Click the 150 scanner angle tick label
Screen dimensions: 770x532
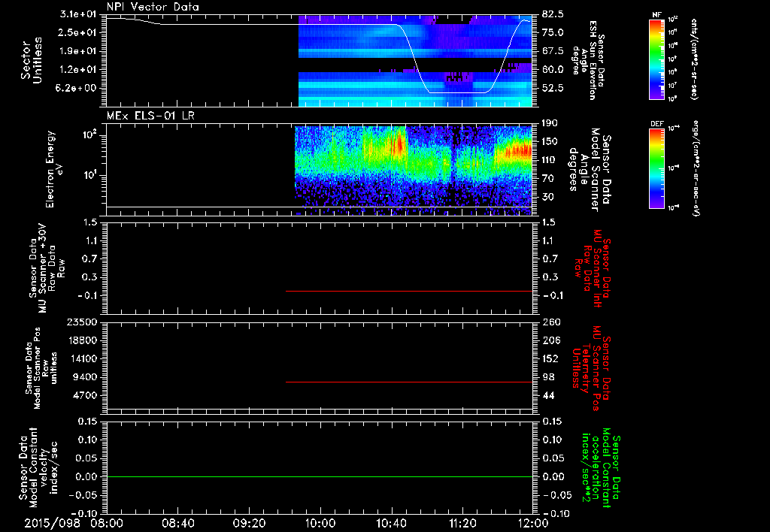point(550,142)
